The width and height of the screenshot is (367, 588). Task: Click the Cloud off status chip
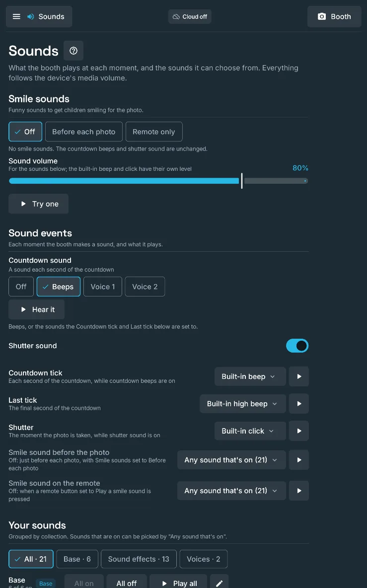pos(190,16)
